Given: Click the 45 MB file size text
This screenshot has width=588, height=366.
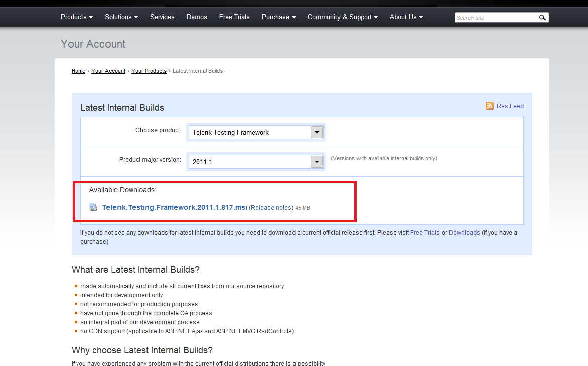Looking at the screenshot, I should click(x=302, y=208).
